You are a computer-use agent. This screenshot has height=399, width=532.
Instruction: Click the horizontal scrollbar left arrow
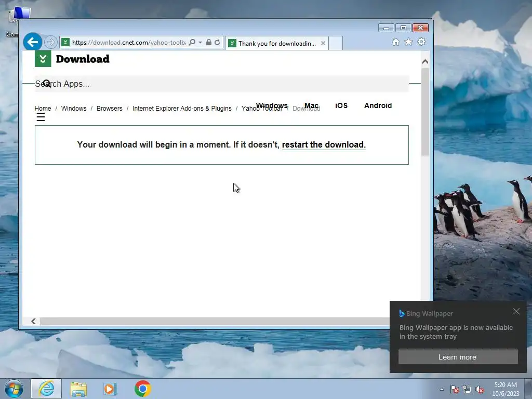[x=34, y=321]
